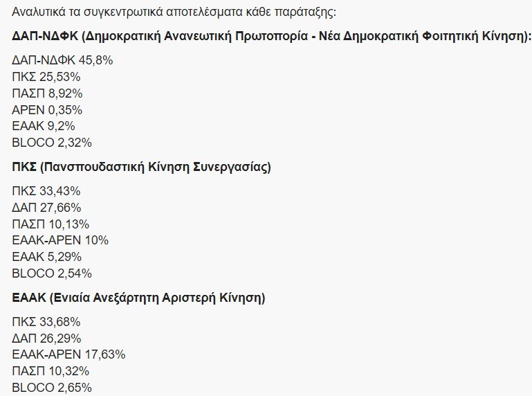Image resolution: width=532 pixels, height=396 pixels.
Task: Select the 'BLOCO 2,32%' entry
Action: (52, 143)
